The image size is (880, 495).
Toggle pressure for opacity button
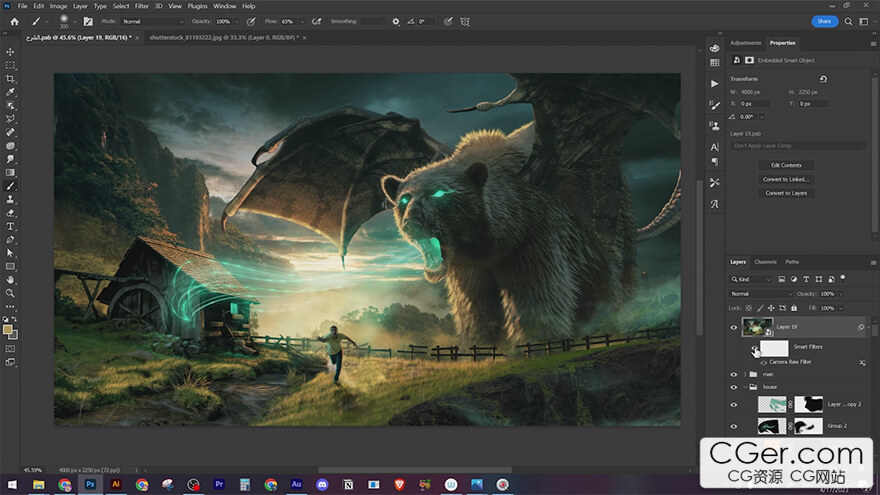point(251,21)
